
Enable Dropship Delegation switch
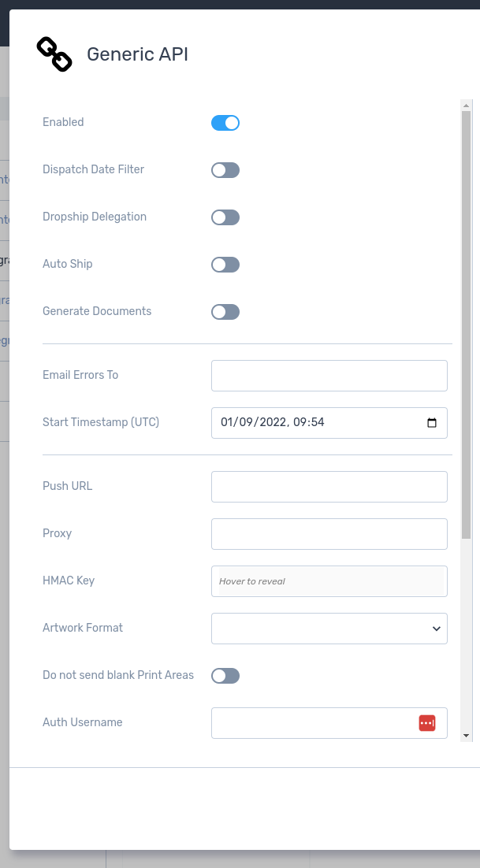(x=225, y=217)
